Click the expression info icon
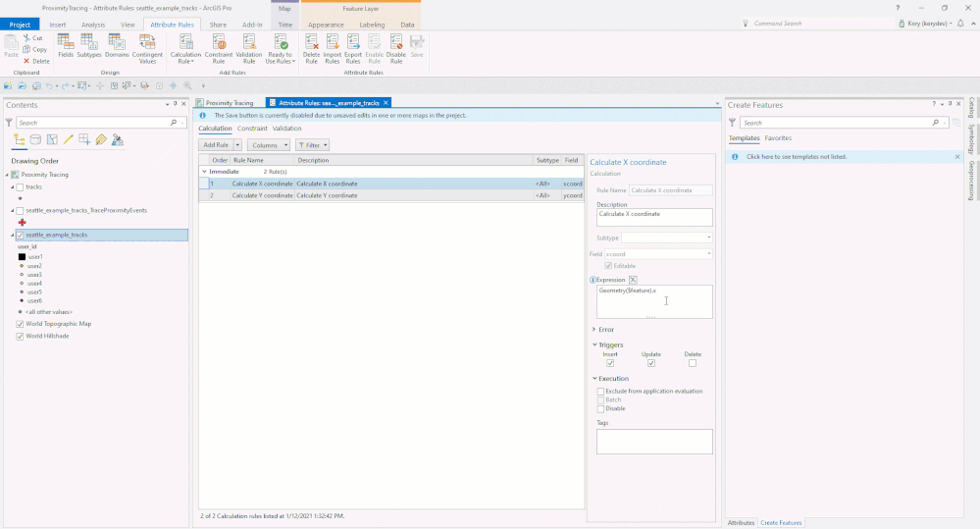 tap(593, 280)
